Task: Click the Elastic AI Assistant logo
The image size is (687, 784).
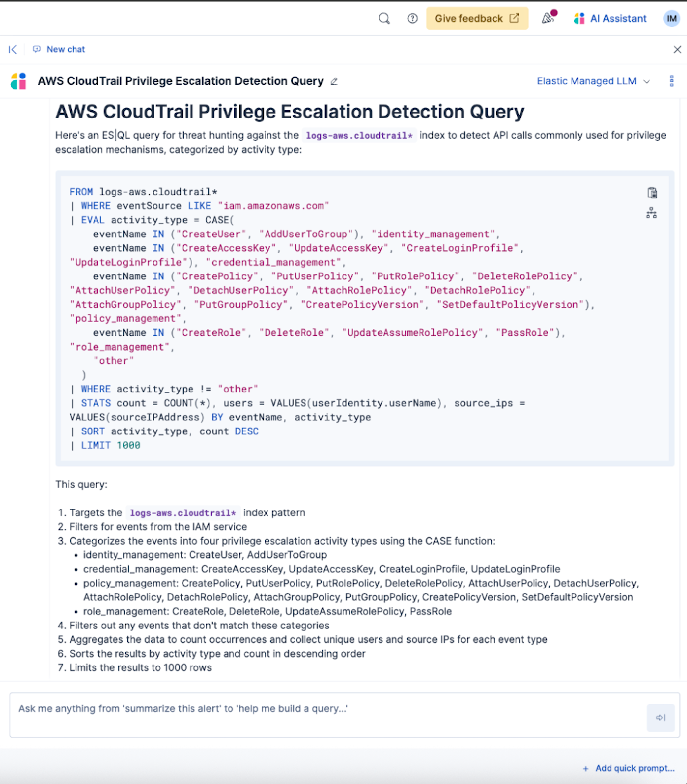Action: pyautogui.click(x=19, y=81)
